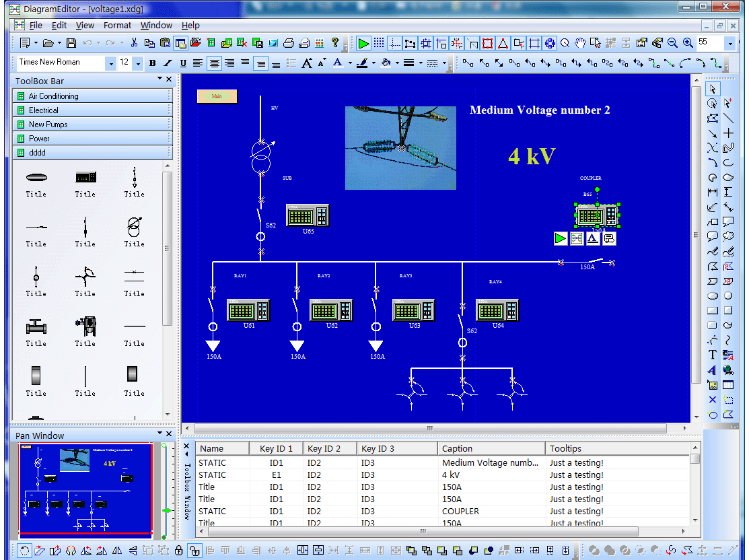
Task: Select the Zoom In magnifier icon
Action: (x=688, y=44)
